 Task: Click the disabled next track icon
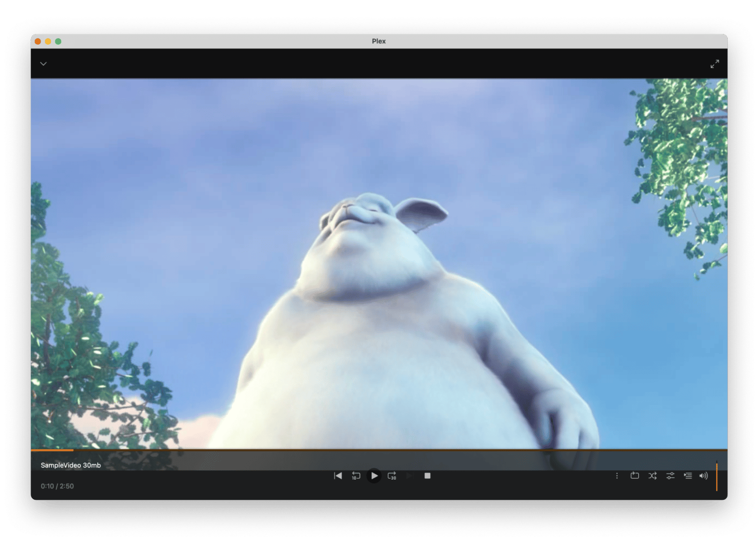pos(409,476)
